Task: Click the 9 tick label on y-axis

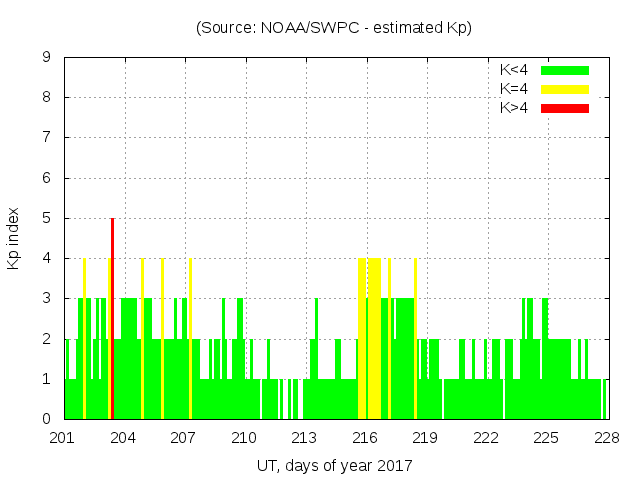Action: click(x=47, y=57)
